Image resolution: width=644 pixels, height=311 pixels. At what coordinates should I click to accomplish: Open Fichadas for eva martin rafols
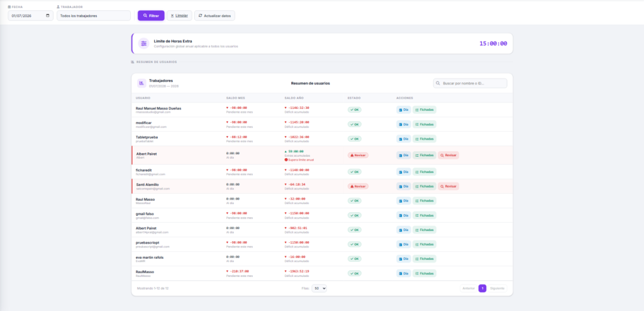425,259
